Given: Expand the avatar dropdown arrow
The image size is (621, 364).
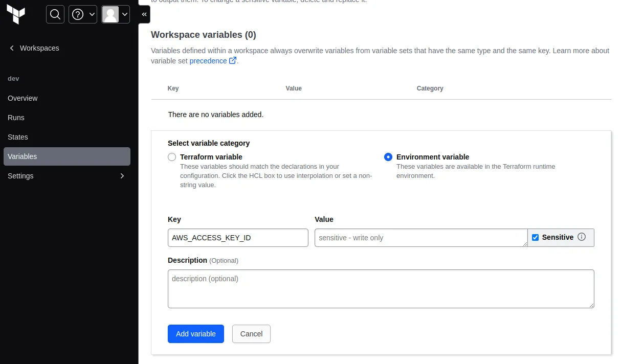Looking at the screenshot, I should (x=124, y=14).
